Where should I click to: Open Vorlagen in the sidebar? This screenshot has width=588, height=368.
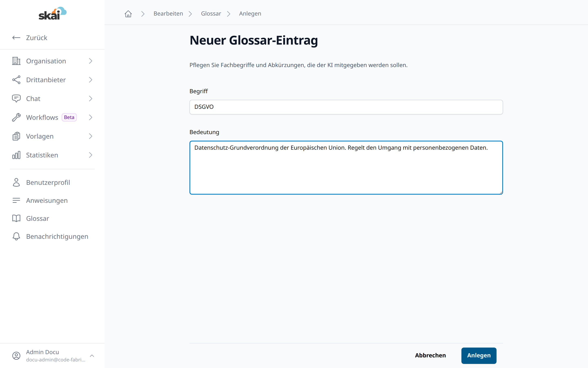pos(52,136)
